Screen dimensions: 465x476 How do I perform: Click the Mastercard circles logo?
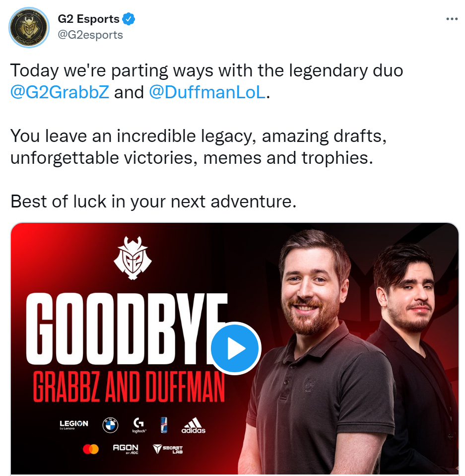[x=91, y=449]
